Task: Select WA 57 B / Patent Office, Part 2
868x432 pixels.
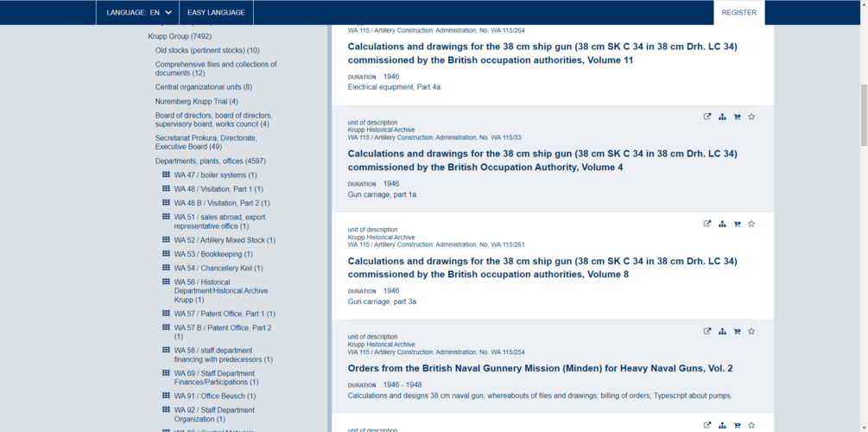Action: (x=223, y=332)
